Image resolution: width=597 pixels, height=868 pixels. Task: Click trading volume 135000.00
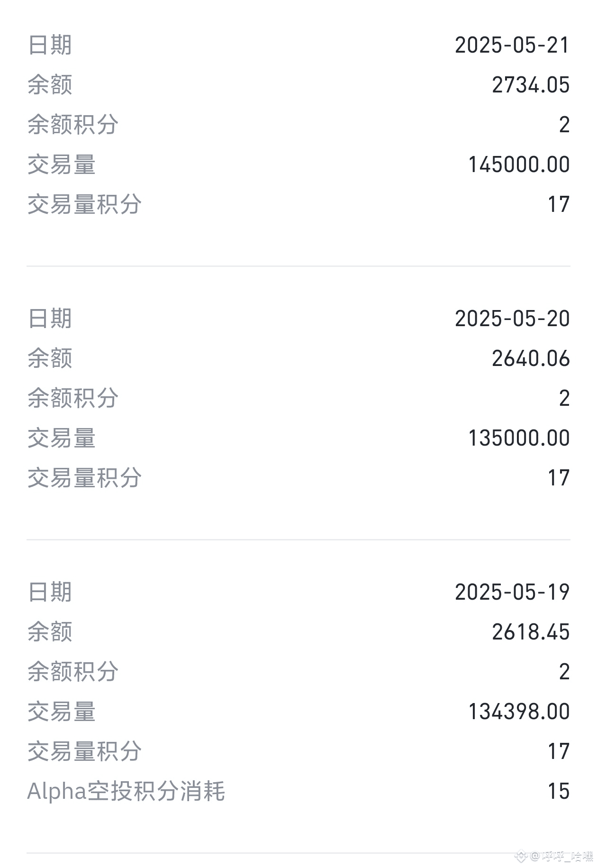click(519, 438)
